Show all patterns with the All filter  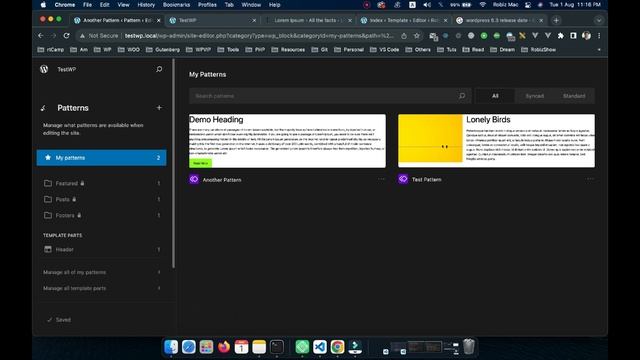(495, 96)
